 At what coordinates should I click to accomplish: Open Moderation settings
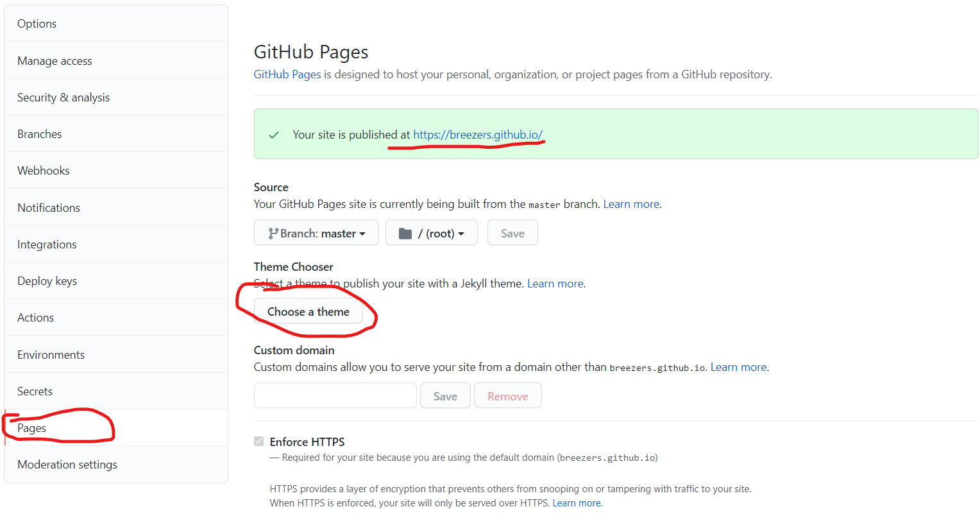click(x=116, y=465)
